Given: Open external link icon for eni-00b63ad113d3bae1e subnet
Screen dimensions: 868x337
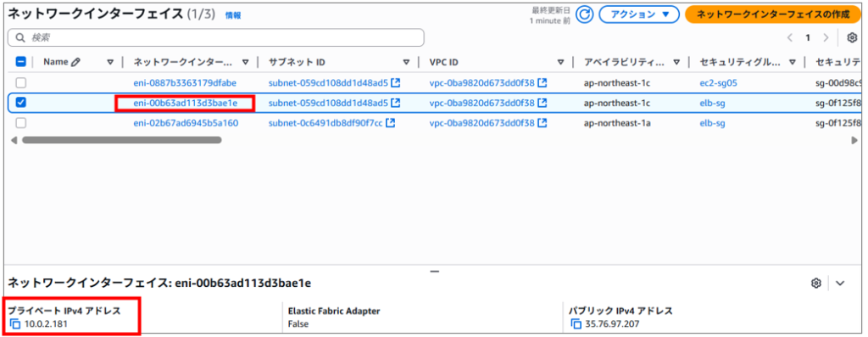Looking at the screenshot, I should click(x=396, y=103).
